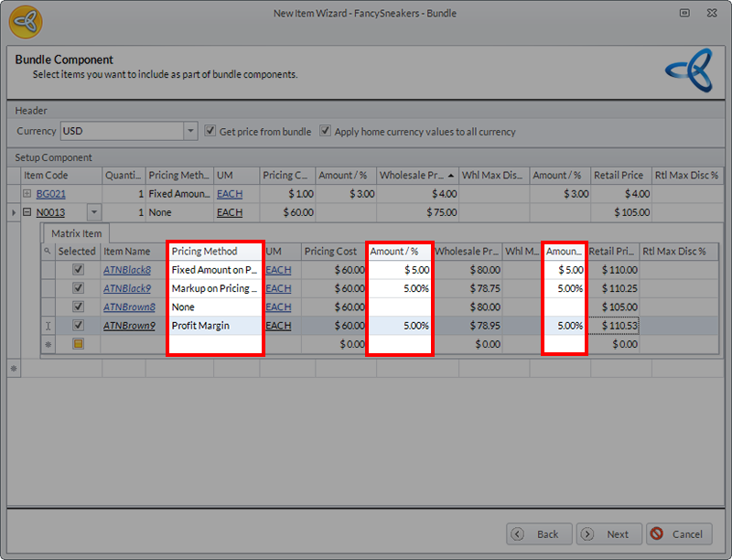This screenshot has height=560, width=732.
Task: Click the new row indicator icon in matrix grid
Action: 47,344
